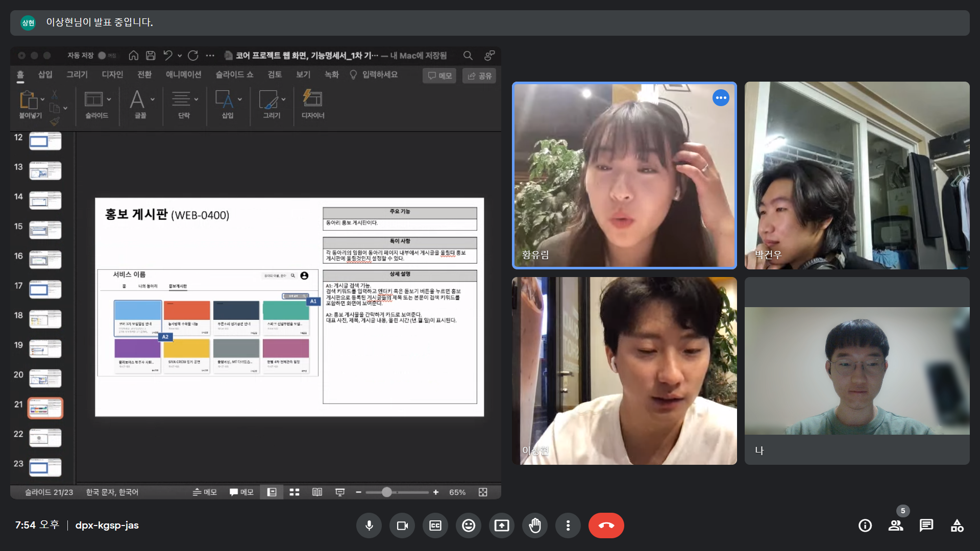Click the 공유 share button
Screen dimensions: 980x551
tap(479, 76)
